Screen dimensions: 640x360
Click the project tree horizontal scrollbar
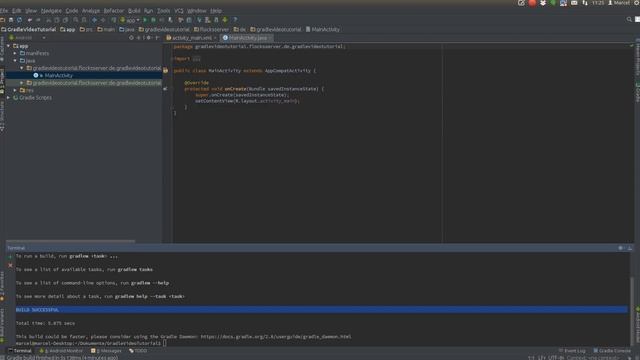(70, 242)
